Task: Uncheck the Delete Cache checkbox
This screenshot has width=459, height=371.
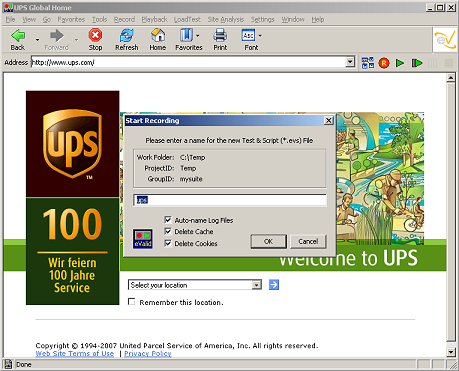Action: click(168, 231)
